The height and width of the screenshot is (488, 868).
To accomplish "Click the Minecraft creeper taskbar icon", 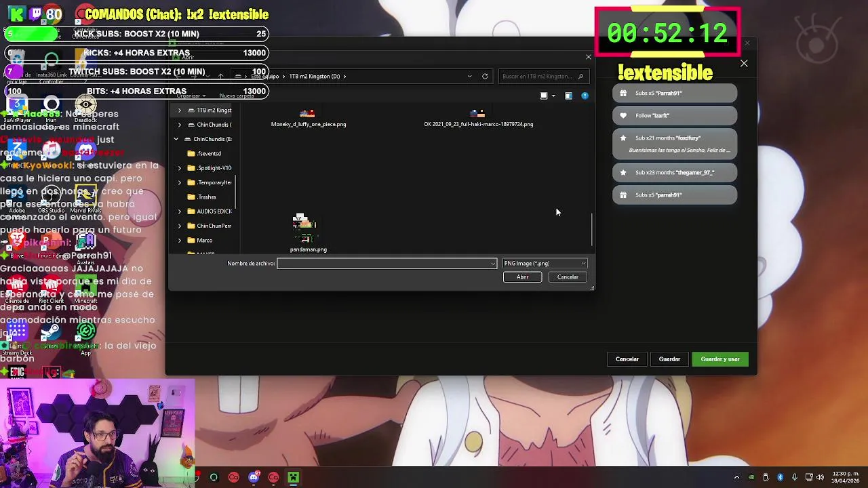I will click(293, 478).
